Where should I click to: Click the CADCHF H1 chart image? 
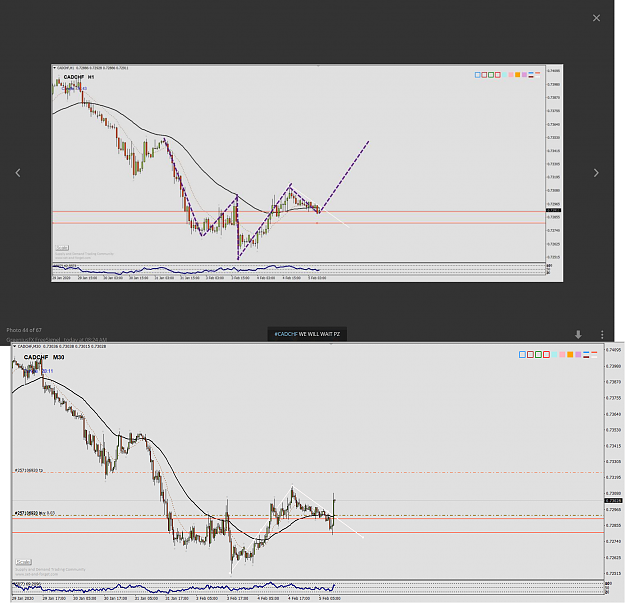click(x=307, y=173)
